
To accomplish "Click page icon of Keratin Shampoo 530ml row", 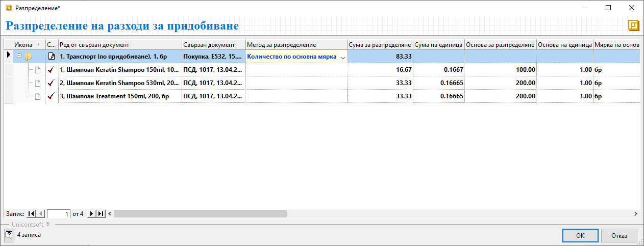I will 37,83.
